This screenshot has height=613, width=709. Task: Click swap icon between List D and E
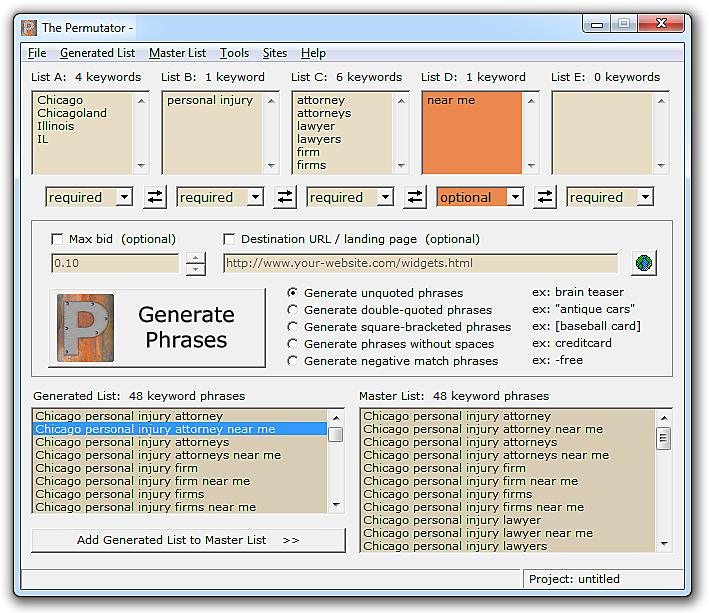tap(544, 197)
